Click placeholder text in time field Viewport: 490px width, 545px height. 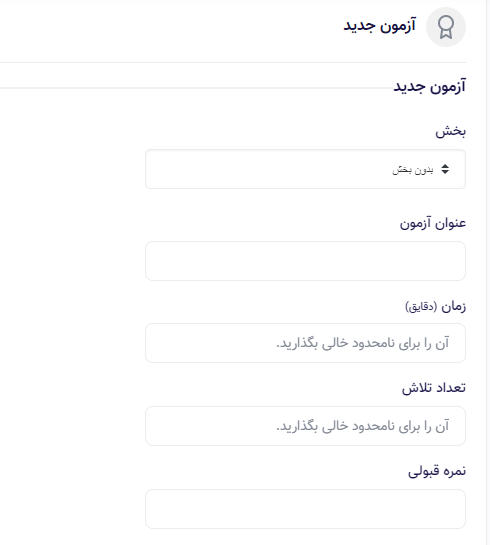pyautogui.click(x=363, y=343)
